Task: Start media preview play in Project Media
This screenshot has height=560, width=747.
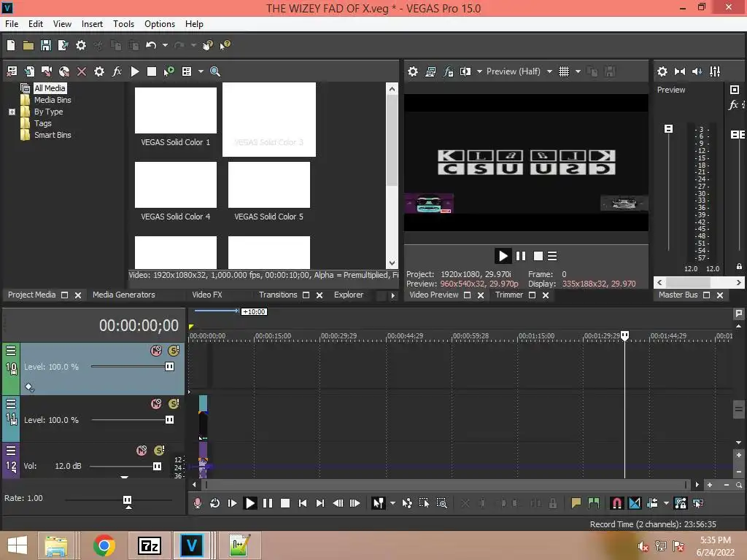Action: (135, 71)
